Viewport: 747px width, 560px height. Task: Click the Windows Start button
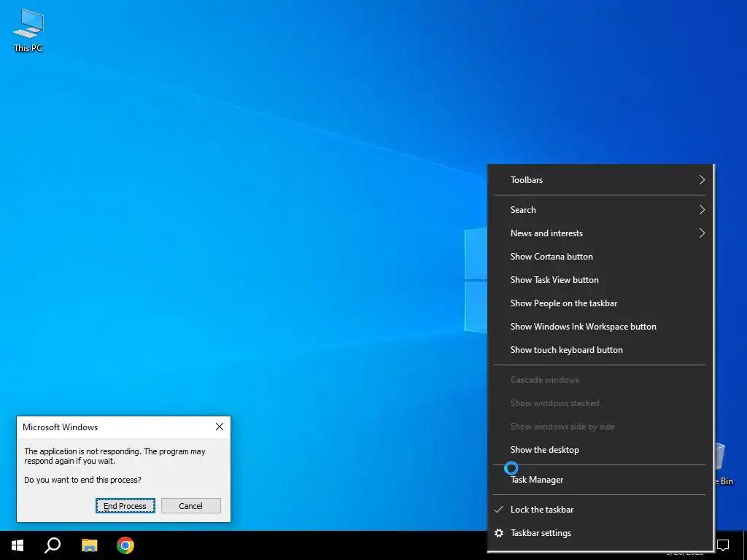tap(18, 545)
